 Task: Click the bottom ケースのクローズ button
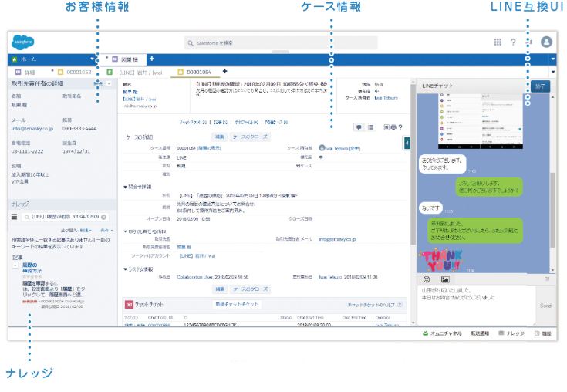click(x=250, y=289)
